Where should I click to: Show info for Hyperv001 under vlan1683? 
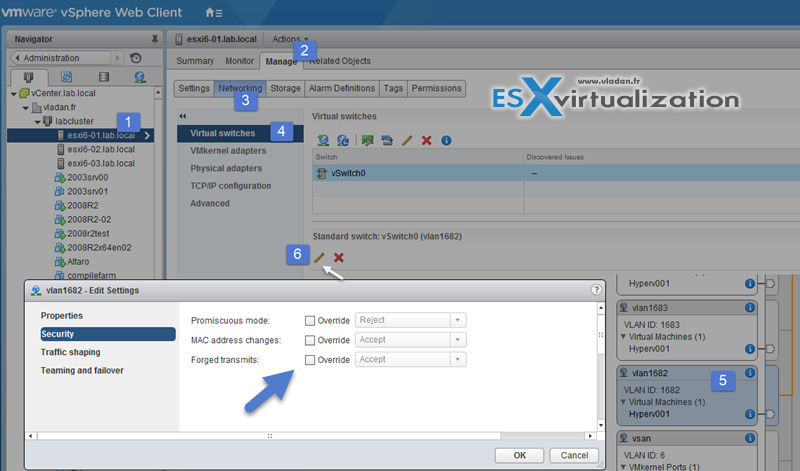(749, 349)
